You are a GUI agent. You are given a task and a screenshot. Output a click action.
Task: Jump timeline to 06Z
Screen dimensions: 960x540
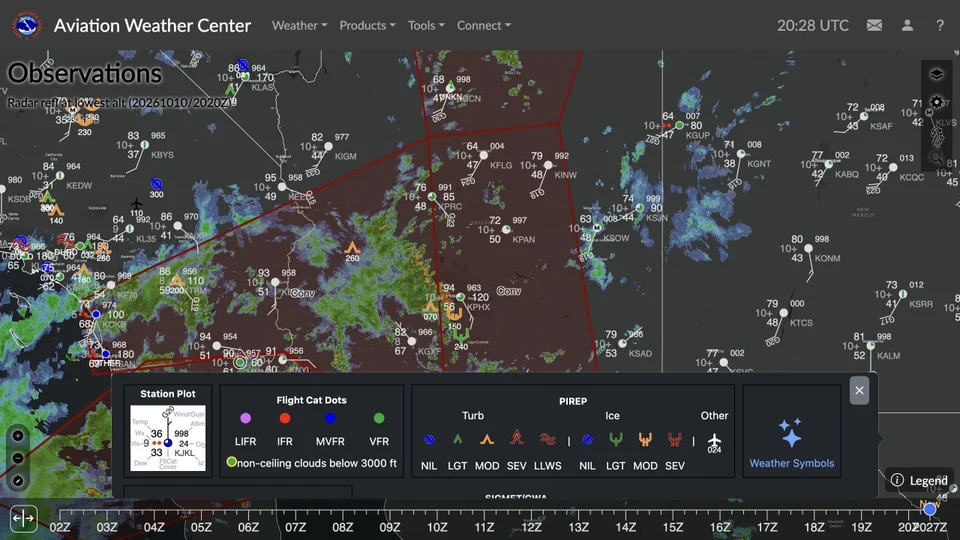click(248, 527)
